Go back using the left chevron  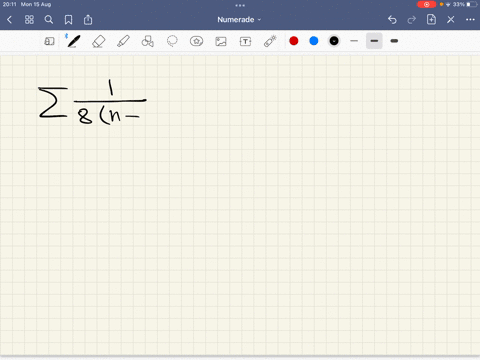click(x=9, y=20)
